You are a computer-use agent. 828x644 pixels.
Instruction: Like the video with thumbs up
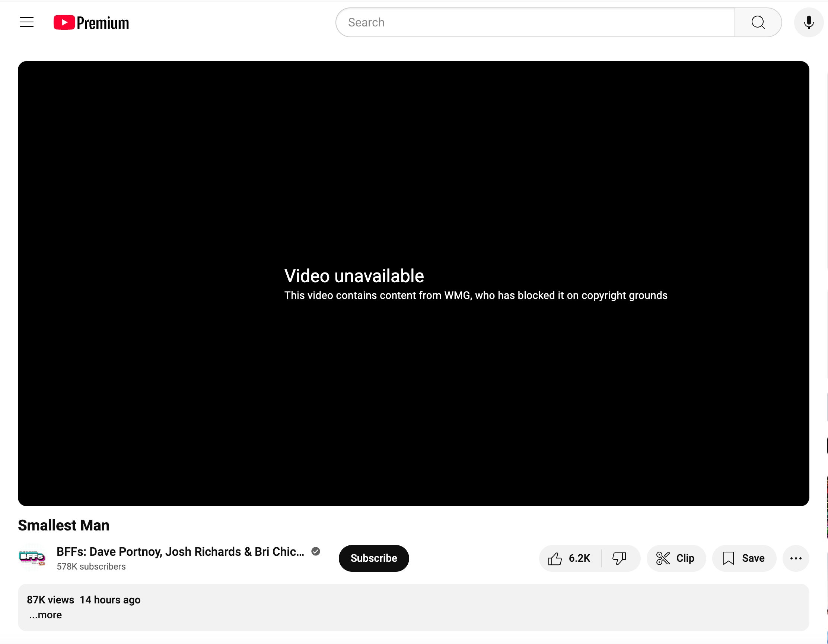555,558
